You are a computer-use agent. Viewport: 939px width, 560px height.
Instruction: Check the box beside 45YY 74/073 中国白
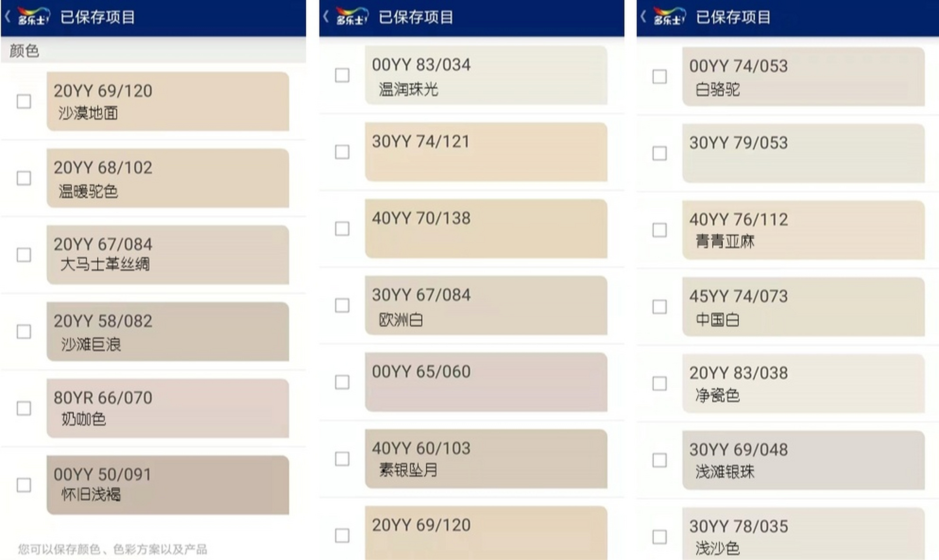click(659, 307)
